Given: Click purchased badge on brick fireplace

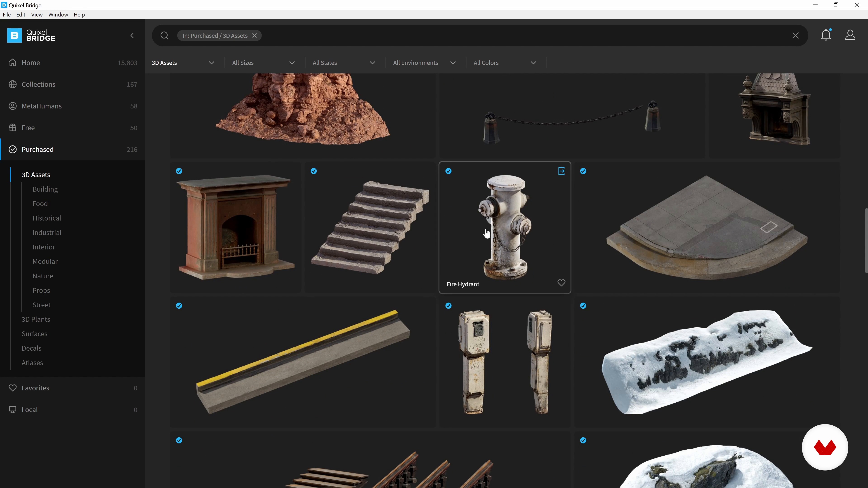Looking at the screenshot, I should [x=179, y=171].
